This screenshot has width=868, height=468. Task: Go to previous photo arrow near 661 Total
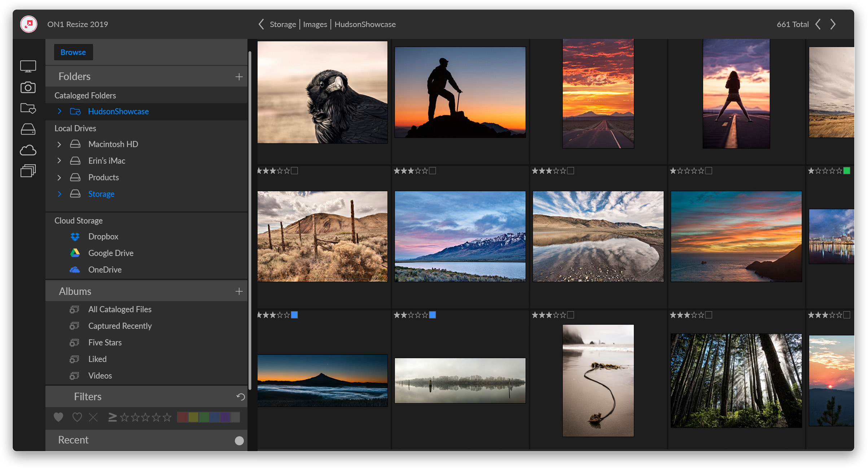pos(818,24)
